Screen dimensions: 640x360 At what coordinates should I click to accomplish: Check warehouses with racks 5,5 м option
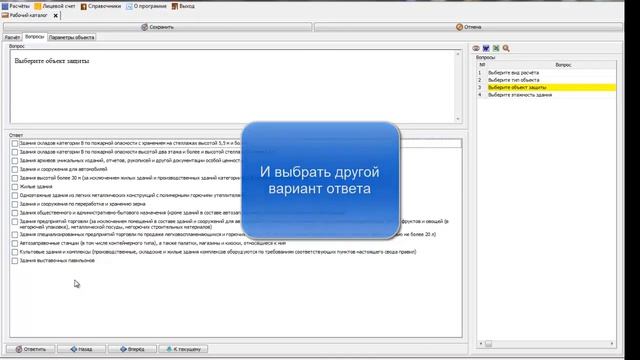[x=15, y=144]
